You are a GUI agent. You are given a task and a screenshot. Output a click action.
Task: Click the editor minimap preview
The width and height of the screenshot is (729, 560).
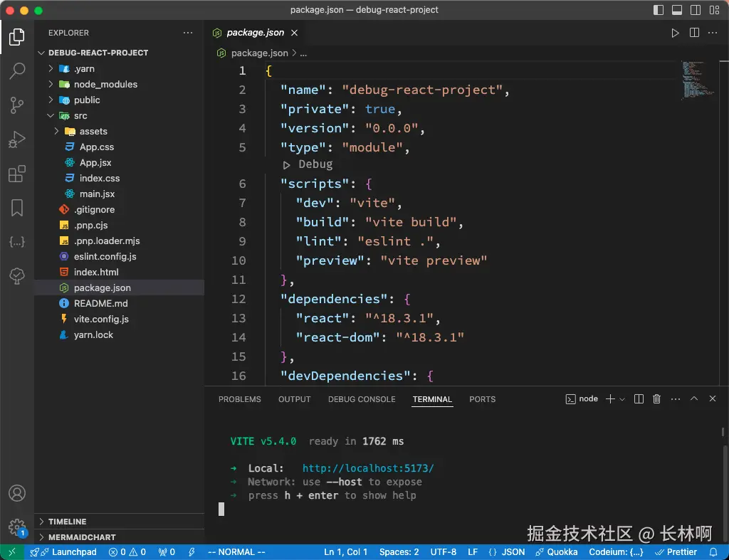click(698, 80)
